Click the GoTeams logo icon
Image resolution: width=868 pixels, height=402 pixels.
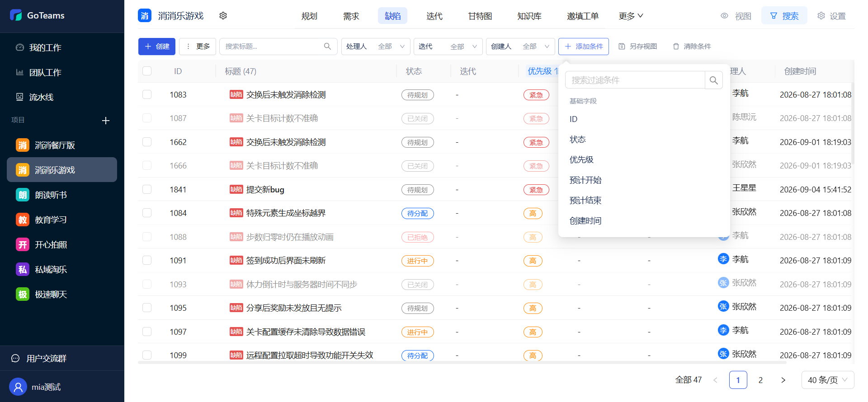point(16,15)
